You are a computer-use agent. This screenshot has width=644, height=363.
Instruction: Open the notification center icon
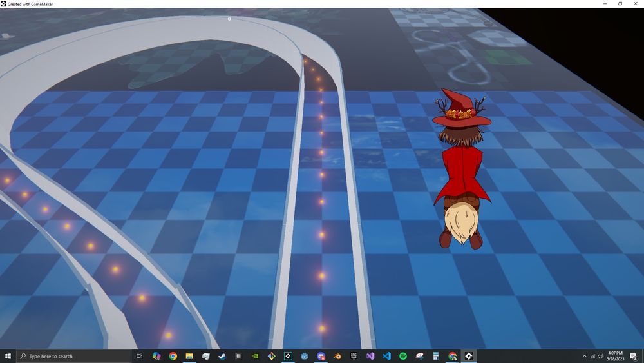point(634,356)
